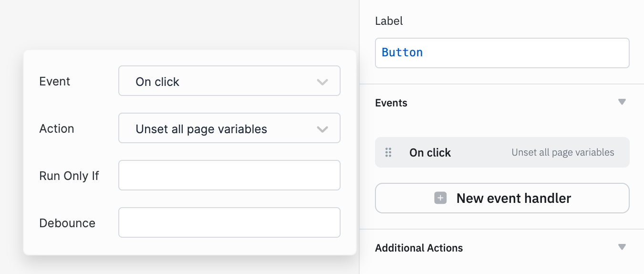
Task: Click the handler's Unset all page variables summary
Action: [x=562, y=153]
